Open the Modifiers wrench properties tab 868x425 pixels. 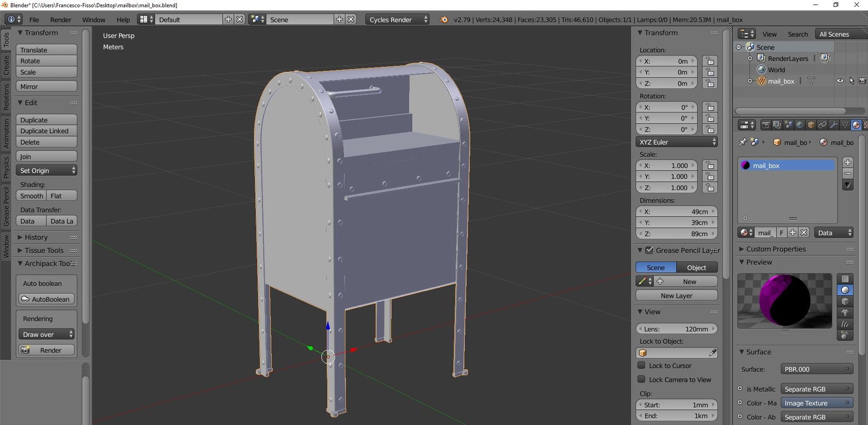pos(834,125)
